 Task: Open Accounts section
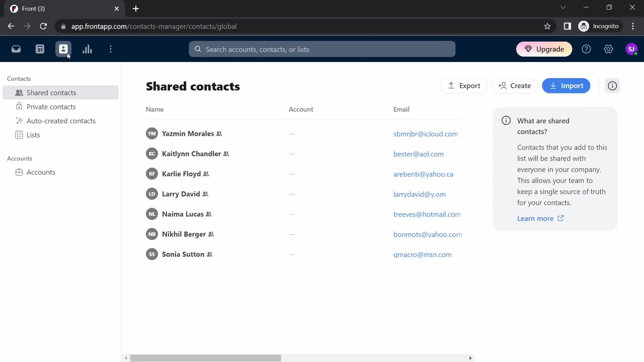(x=41, y=172)
